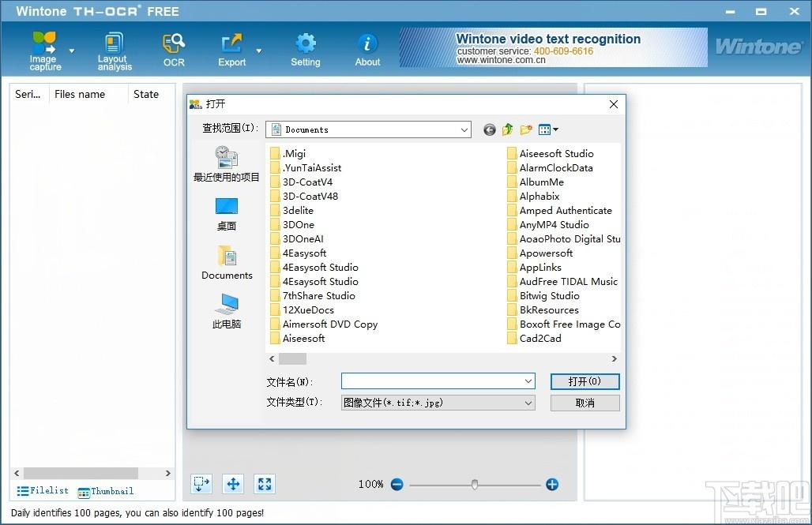The image size is (812, 525).
Task: Select the AnyMP4 Studio folder
Action: [x=548, y=225]
